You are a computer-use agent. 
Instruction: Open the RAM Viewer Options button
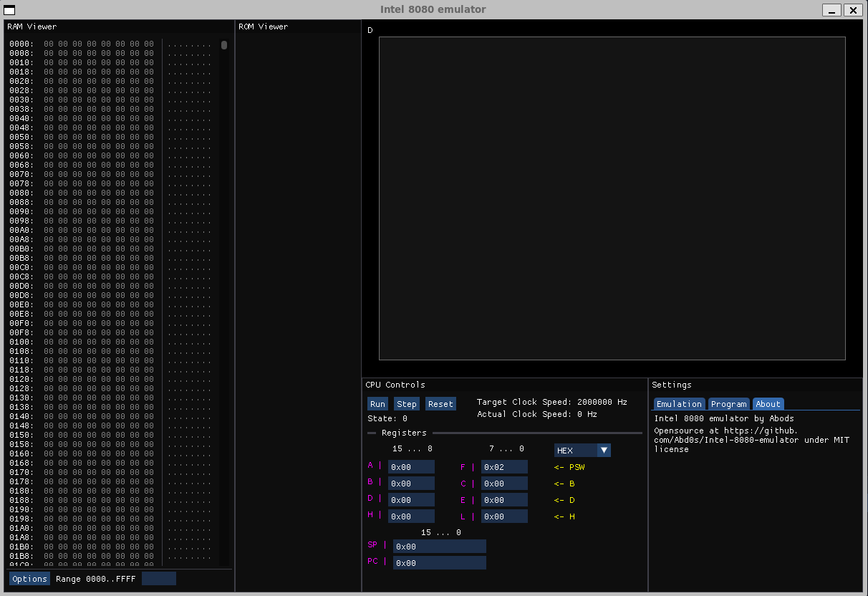coord(29,579)
